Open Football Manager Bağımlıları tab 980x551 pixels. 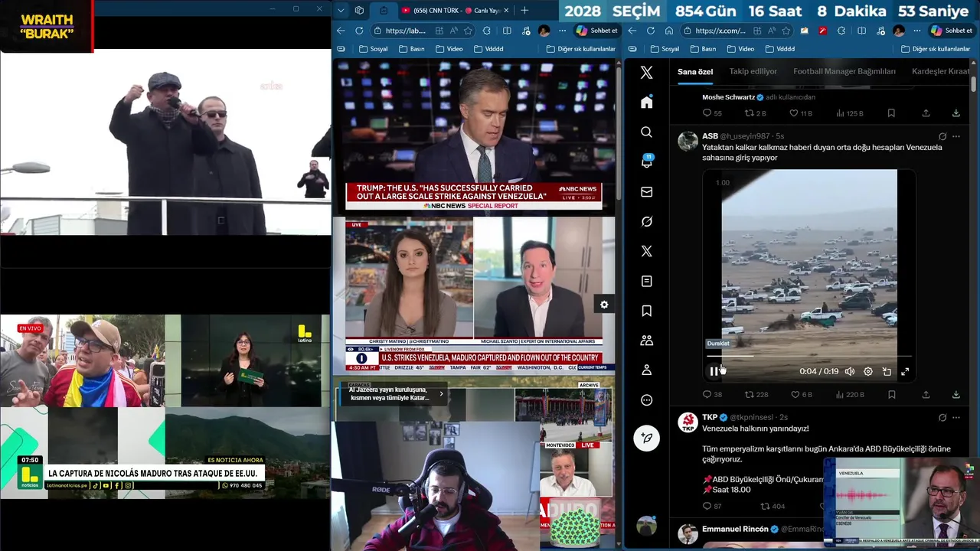click(x=844, y=72)
